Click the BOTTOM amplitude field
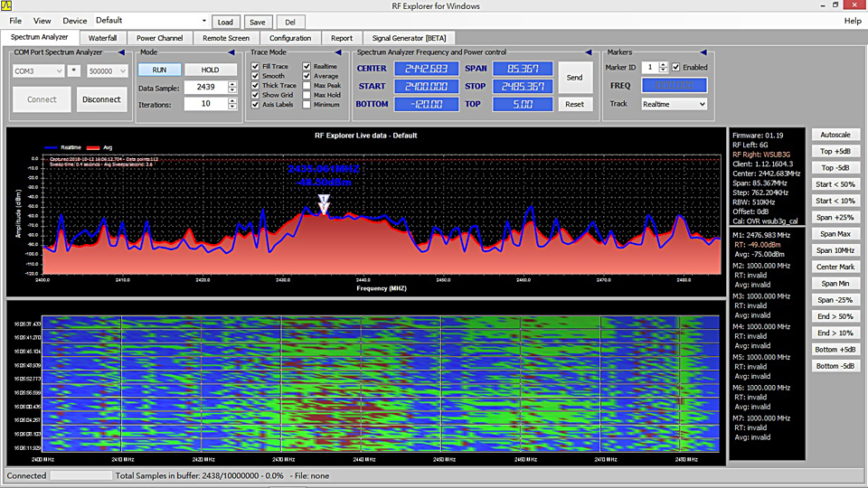The height and width of the screenshot is (488, 868). coord(426,104)
